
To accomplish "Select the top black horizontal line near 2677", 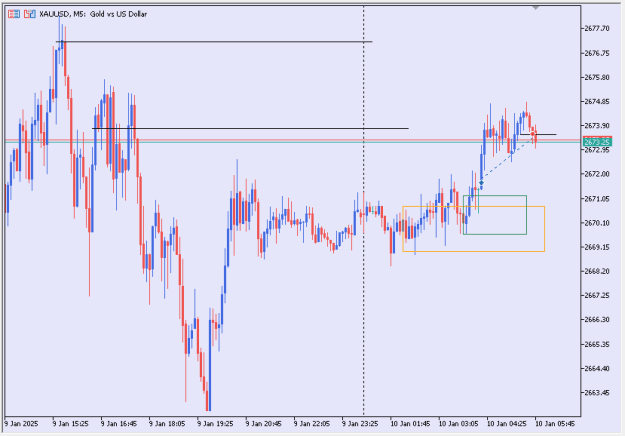I will click(214, 41).
